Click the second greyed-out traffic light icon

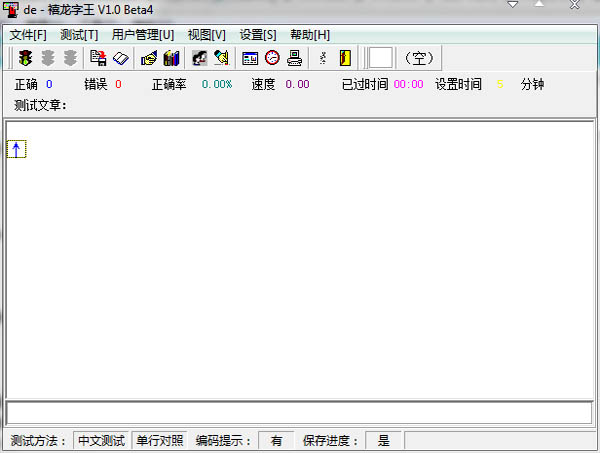tap(70, 58)
